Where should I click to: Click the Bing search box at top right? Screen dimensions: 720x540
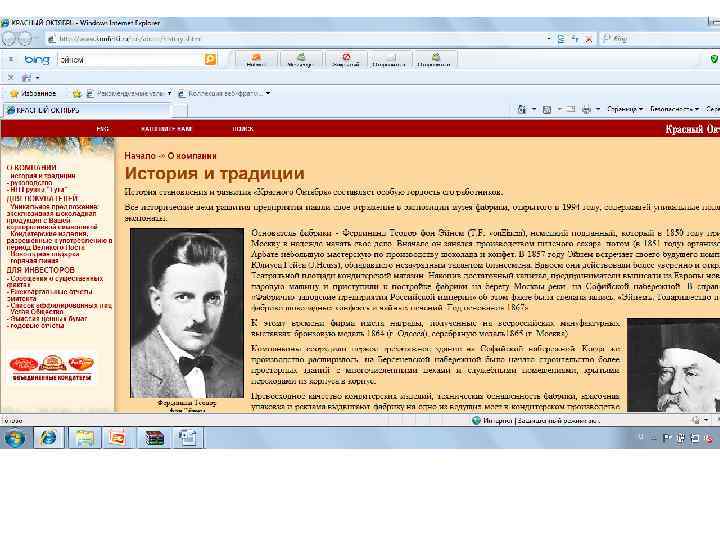660,39
